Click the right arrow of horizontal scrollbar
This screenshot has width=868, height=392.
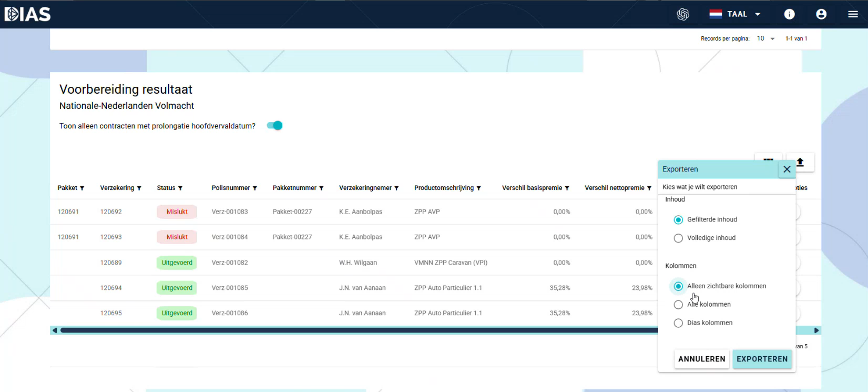[816, 330]
